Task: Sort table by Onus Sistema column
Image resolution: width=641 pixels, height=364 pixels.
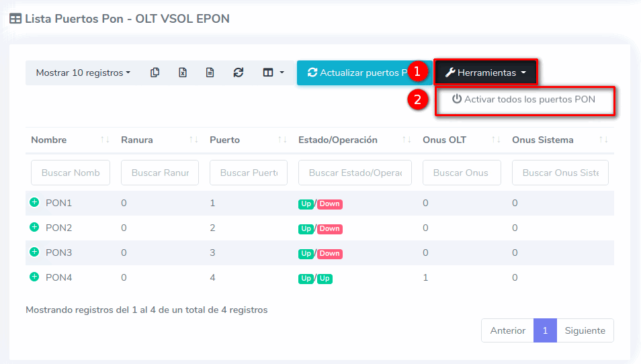Action: 603,140
